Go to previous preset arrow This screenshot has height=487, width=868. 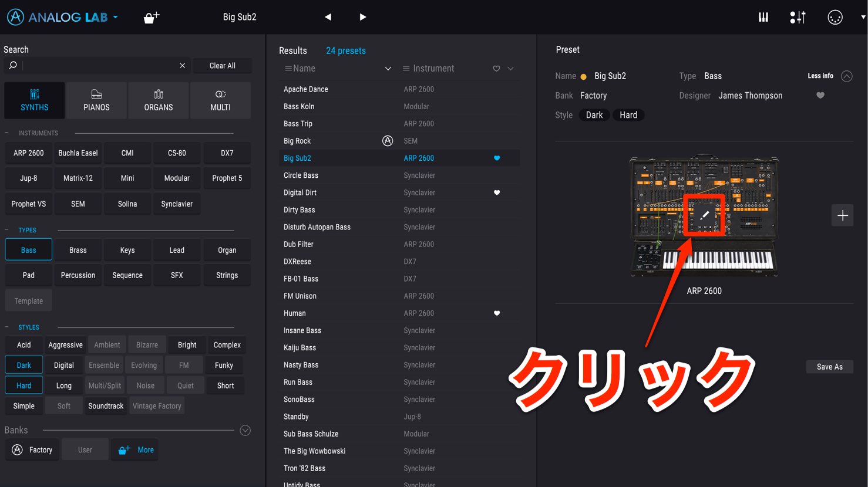pyautogui.click(x=328, y=17)
